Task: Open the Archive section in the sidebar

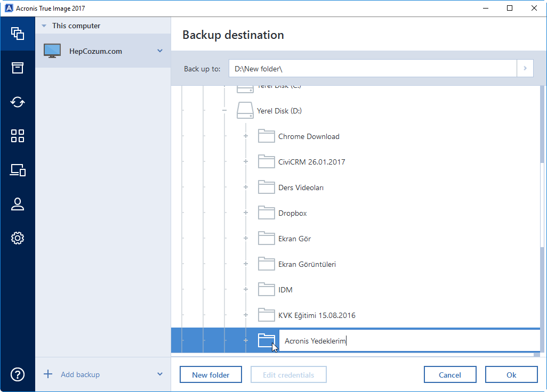Action: click(18, 68)
